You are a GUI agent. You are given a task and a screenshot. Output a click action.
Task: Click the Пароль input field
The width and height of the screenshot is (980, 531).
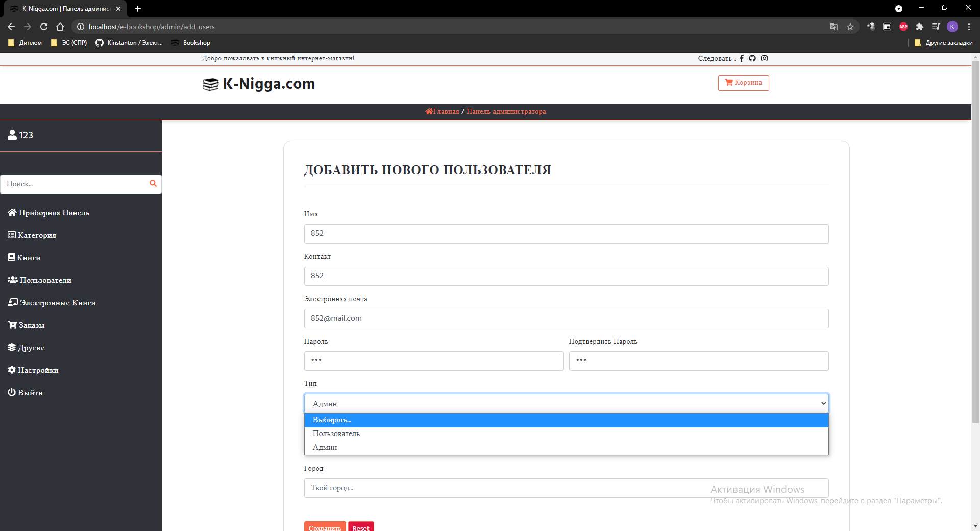pyautogui.click(x=434, y=361)
